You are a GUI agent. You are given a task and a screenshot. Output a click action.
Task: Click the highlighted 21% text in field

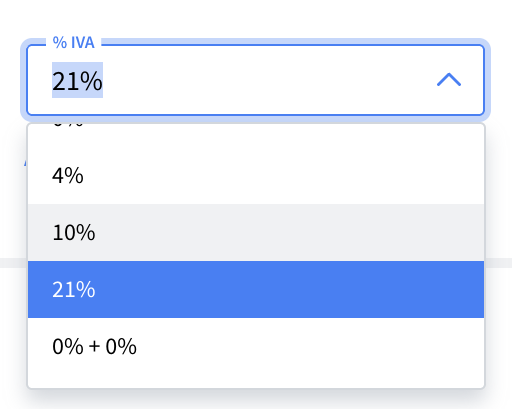point(77,80)
